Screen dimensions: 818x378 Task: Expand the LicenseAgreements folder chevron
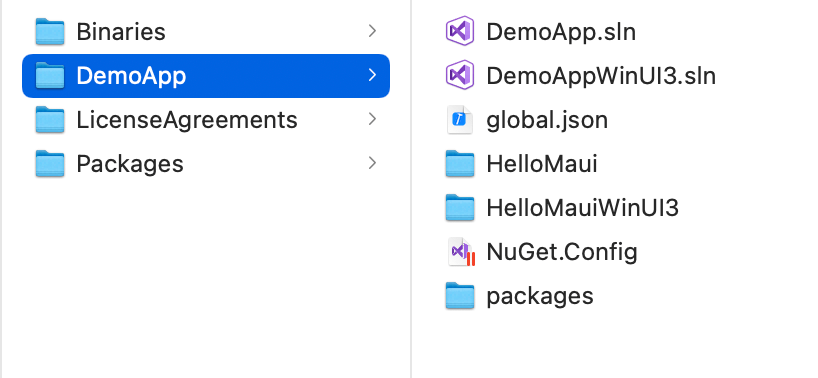click(x=372, y=119)
